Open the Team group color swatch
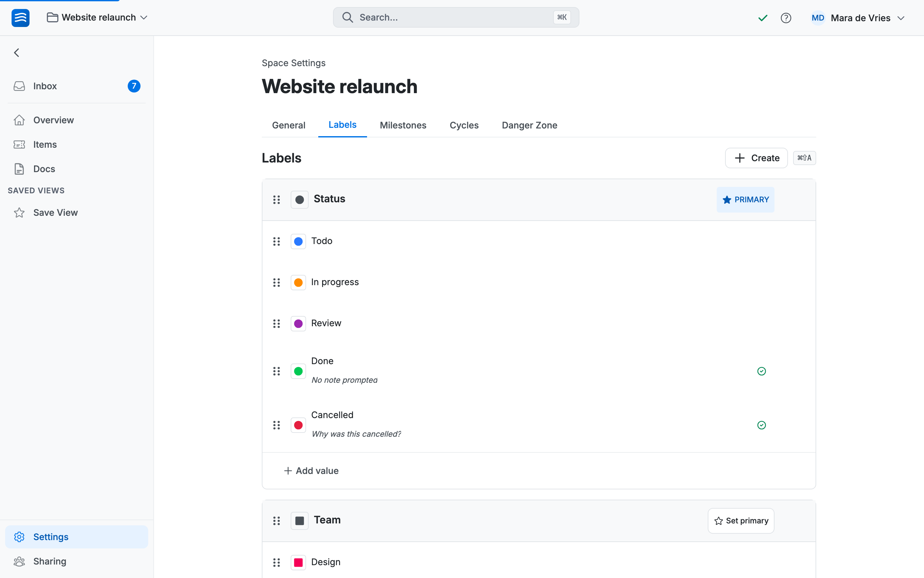The image size is (924, 578). coord(299,521)
